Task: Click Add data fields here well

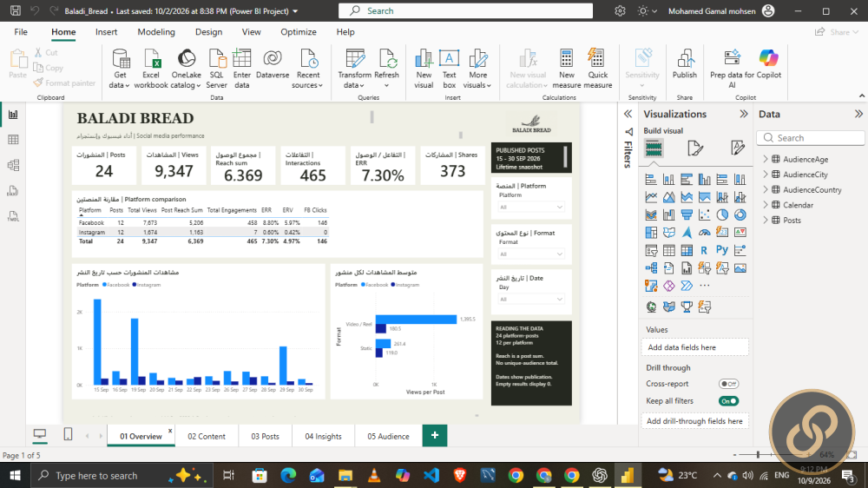Action: tap(694, 347)
